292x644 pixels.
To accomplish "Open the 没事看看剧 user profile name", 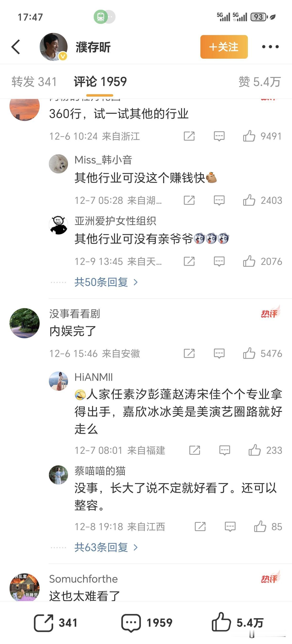I will (x=74, y=314).
